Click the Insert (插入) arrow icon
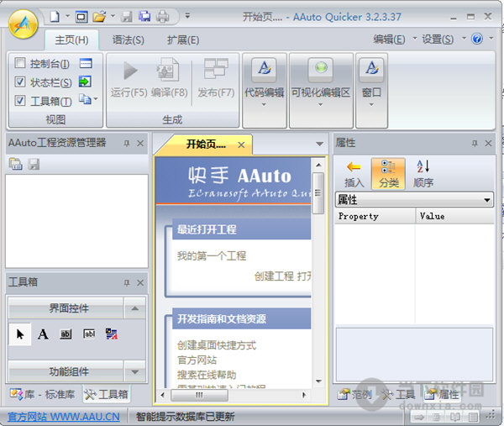504x426 pixels. click(354, 167)
